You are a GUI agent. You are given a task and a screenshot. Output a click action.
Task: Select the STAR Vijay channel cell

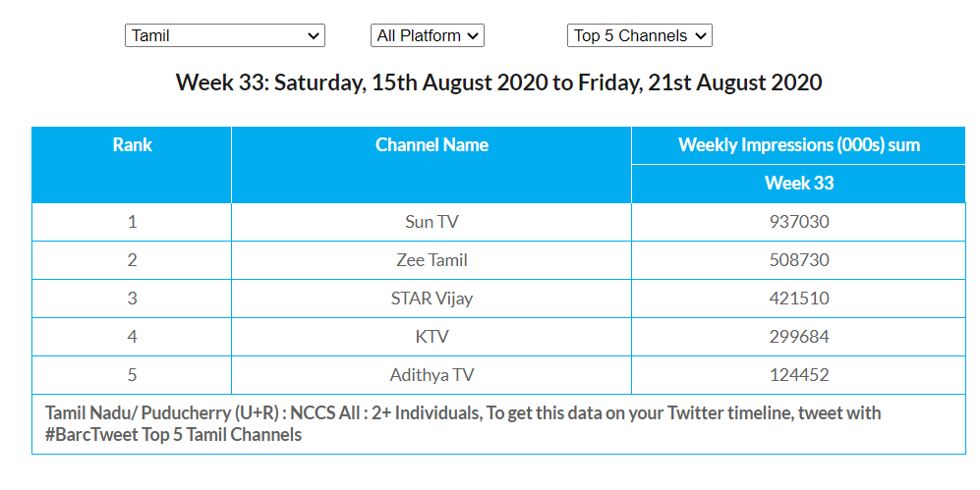pos(432,299)
